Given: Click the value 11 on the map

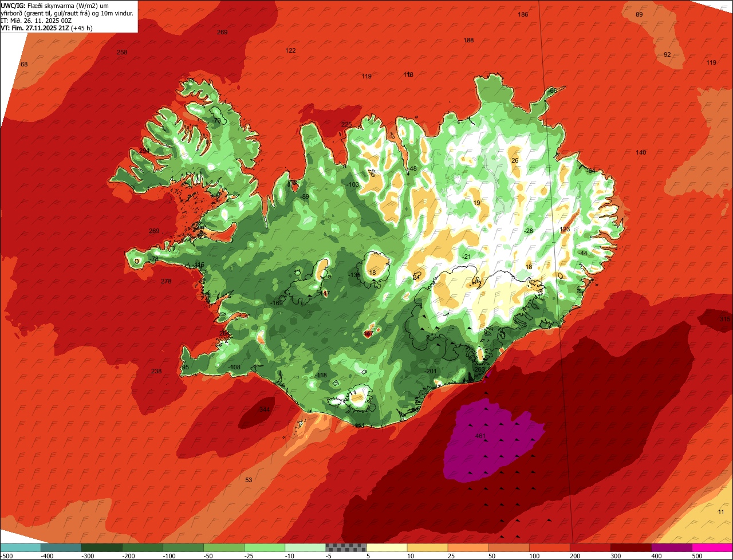Looking at the screenshot, I should (720, 512).
